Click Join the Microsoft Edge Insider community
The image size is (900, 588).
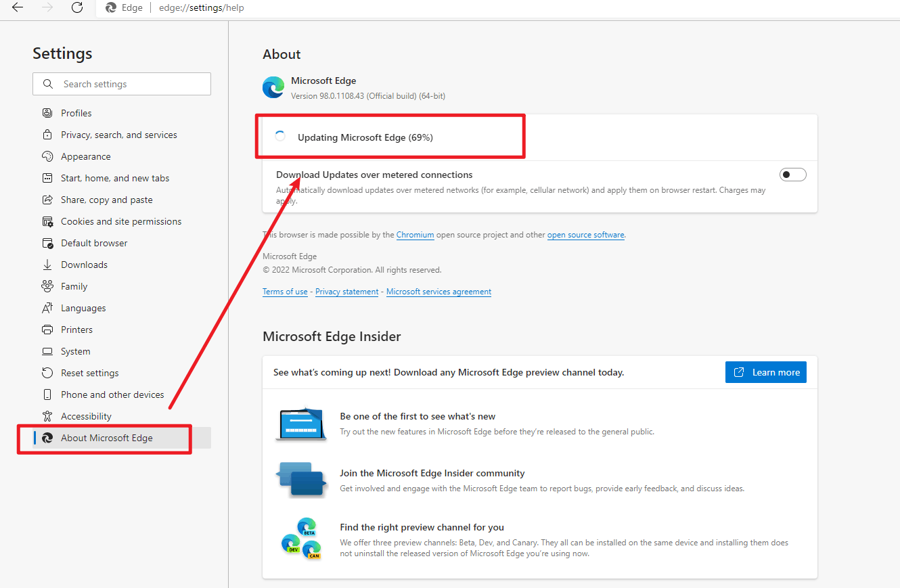pyautogui.click(x=432, y=473)
